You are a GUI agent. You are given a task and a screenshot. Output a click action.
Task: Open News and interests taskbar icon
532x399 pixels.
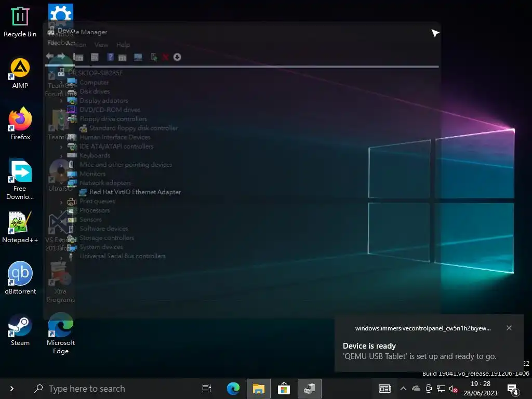tap(385, 389)
